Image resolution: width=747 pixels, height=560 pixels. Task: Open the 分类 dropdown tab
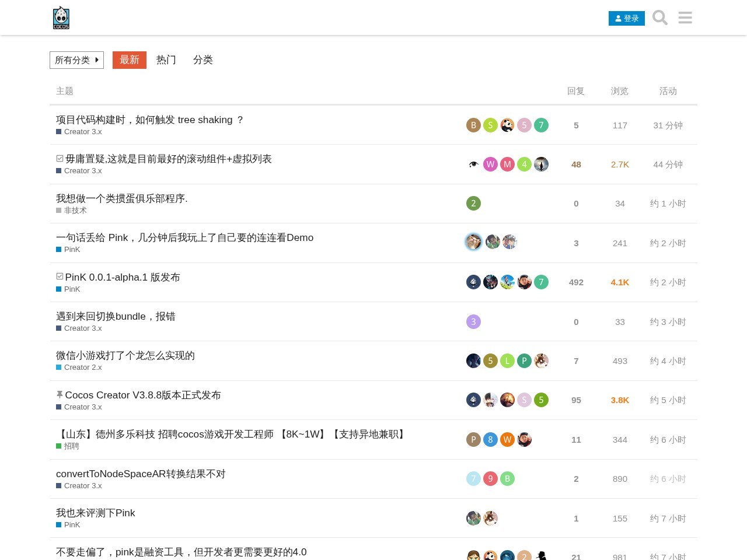(x=203, y=60)
